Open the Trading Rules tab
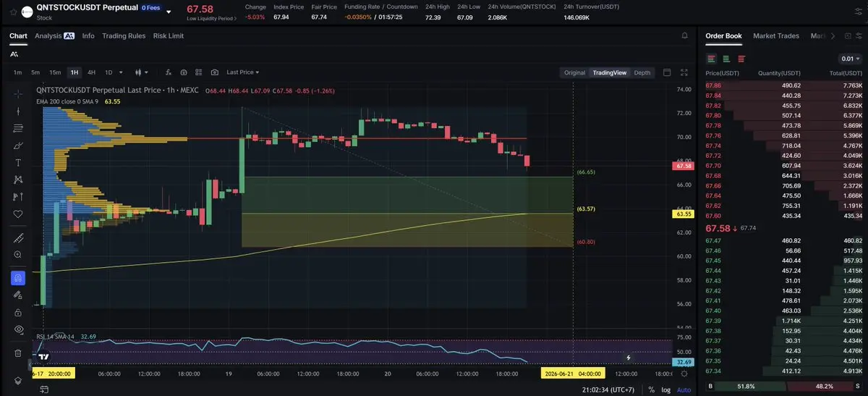 [124, 35]
